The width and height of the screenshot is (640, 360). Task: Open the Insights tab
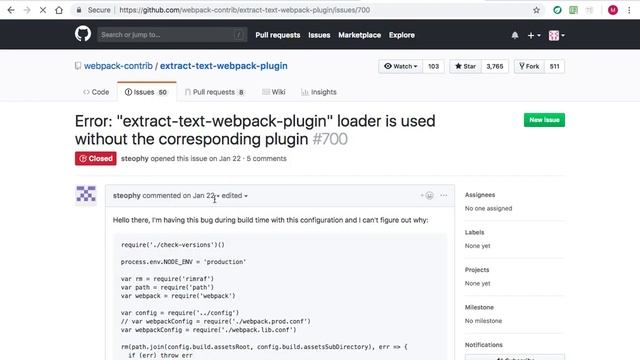click(x=319, y=92)
